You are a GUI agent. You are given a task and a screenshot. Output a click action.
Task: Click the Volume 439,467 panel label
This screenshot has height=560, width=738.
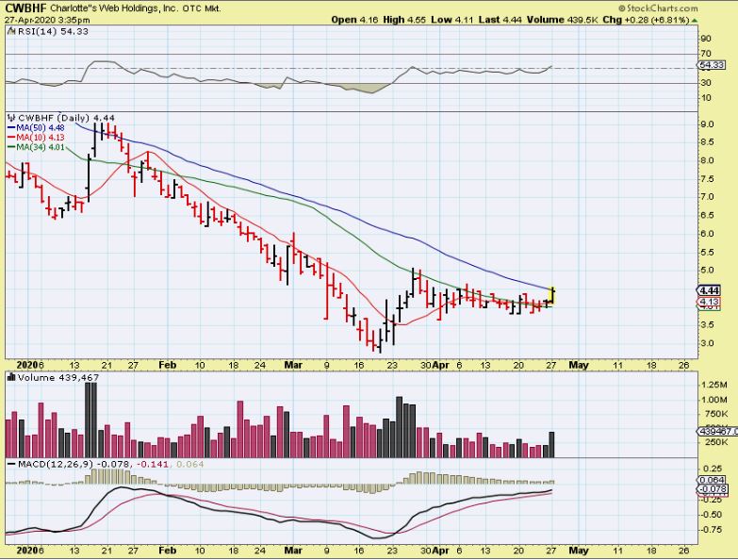(58, 377)
